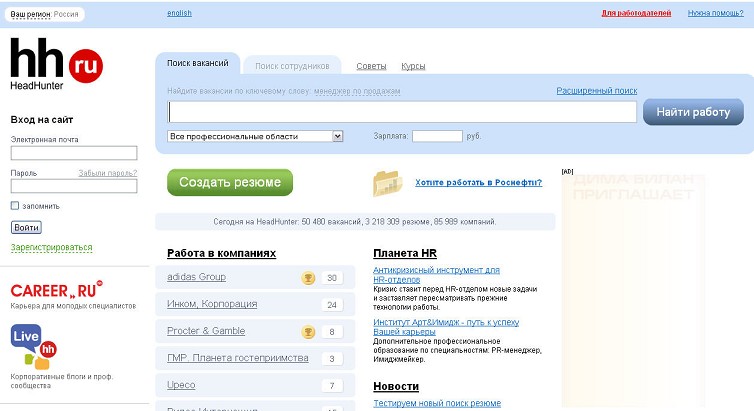Viewport: 754px width, 411px height.
Task: Click the «Забыли пароль?» link
Action: point(108,173)
